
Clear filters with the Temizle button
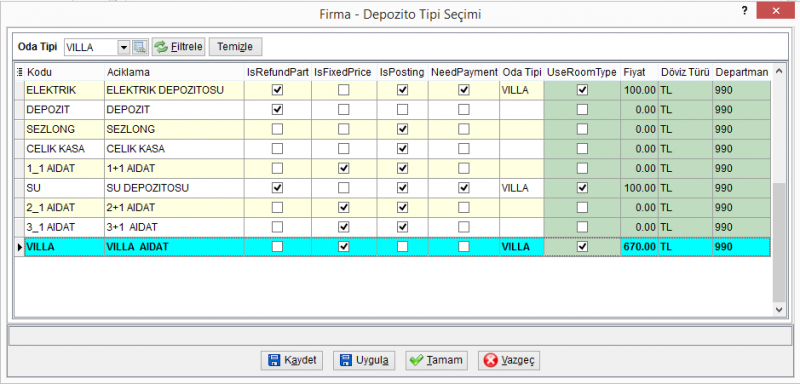click(235, 47)
